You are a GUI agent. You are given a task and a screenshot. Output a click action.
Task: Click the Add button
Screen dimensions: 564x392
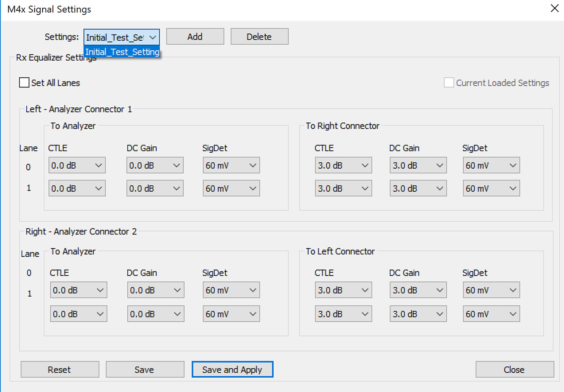click(195, 37)
